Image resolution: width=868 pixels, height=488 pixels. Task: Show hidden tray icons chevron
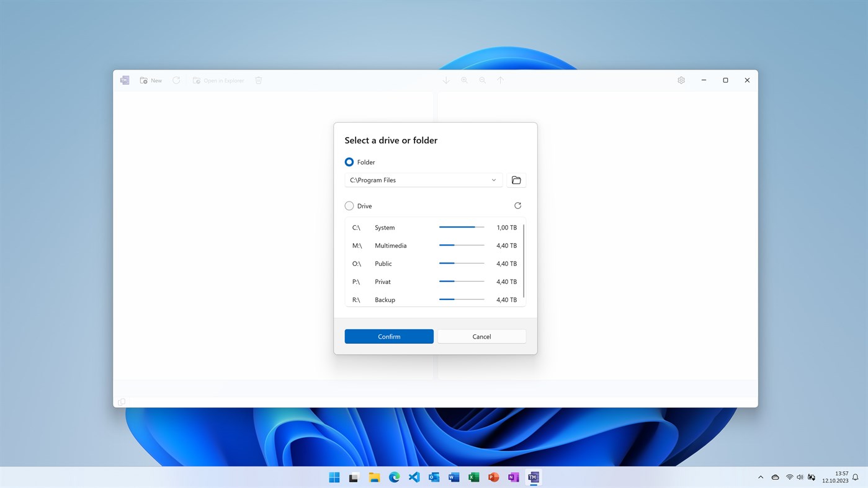(761, 477)
